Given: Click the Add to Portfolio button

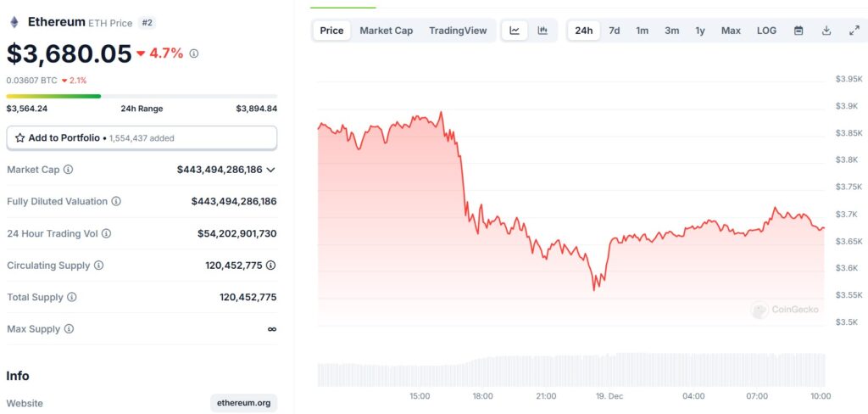Looking at the screenshot, I should [142, 138].
